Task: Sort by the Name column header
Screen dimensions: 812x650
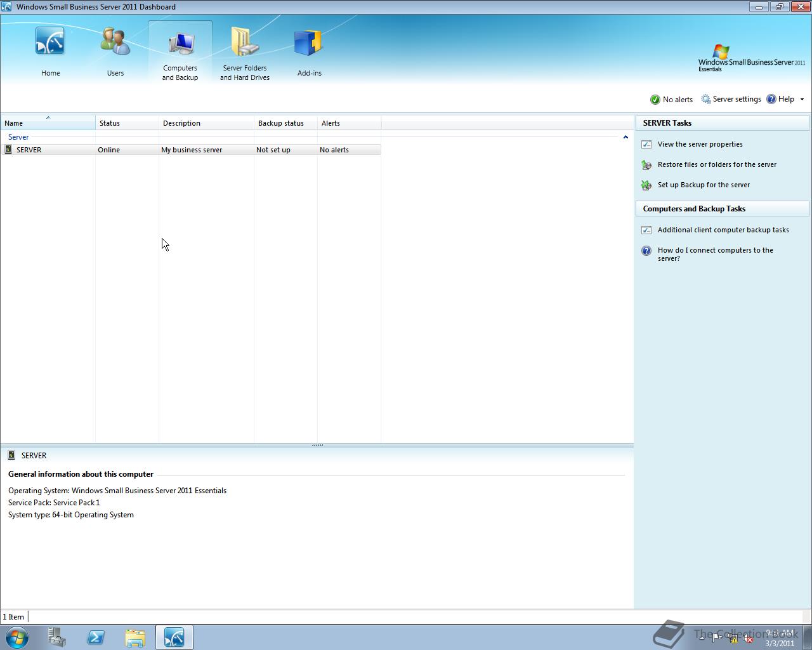Action: pyautogui.click(x=48, y=123)
